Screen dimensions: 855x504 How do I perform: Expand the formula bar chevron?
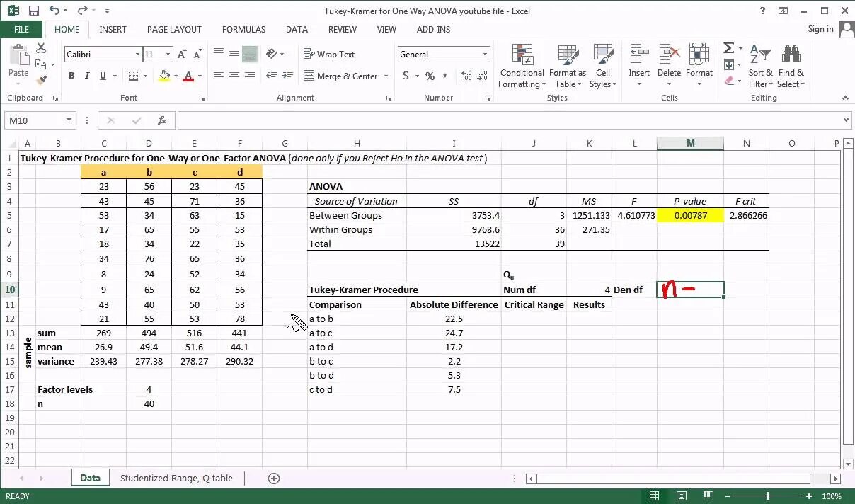(847, 120)
